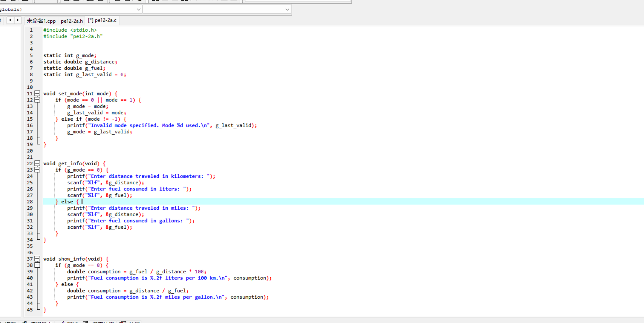Click line number 45 in gutter
The image size is (644, 323).
(x=30, y=310)
